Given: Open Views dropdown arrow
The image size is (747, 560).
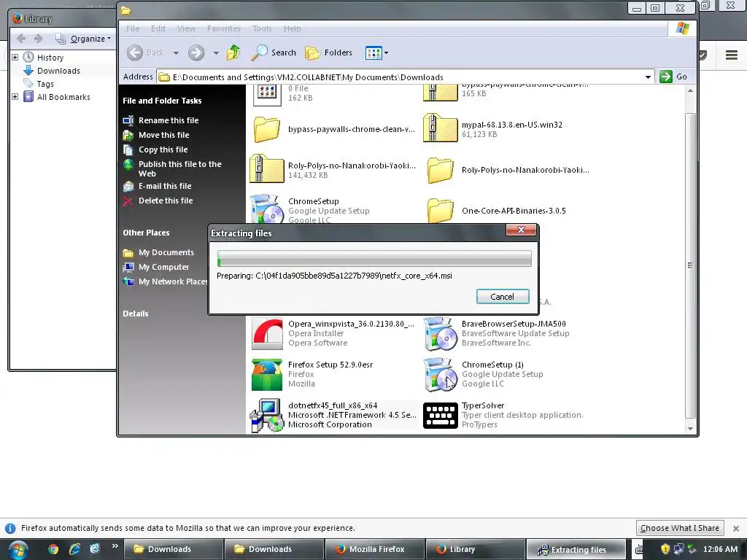Looking at the screenshot, I should [386, 52].
